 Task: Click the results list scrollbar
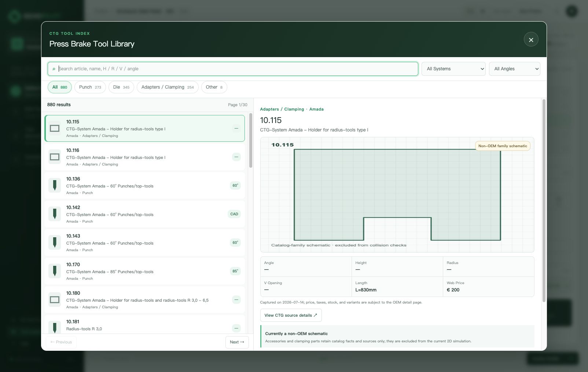pos(251,141)
